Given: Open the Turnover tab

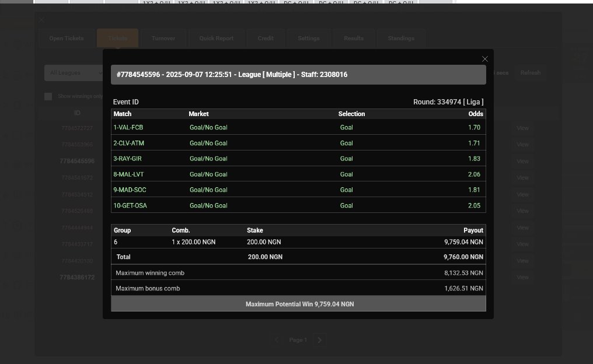Looking at the screenshot, I should [163, 38].
